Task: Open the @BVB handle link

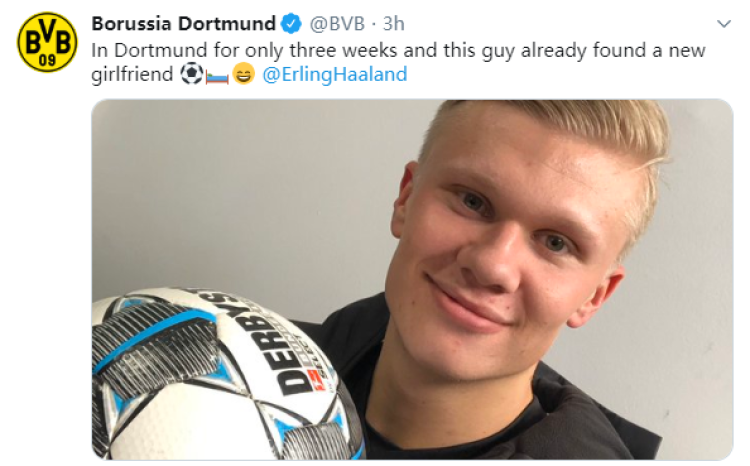Action: point(337,23)
